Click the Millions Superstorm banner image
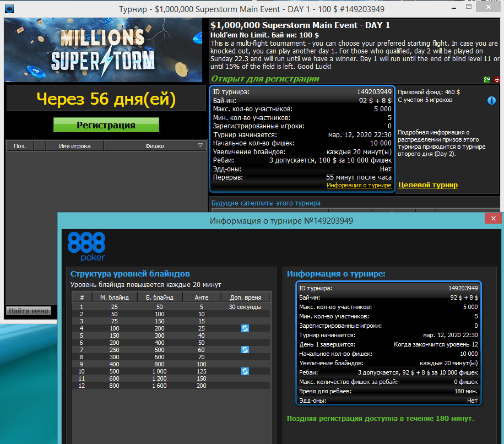 (103, 50)
